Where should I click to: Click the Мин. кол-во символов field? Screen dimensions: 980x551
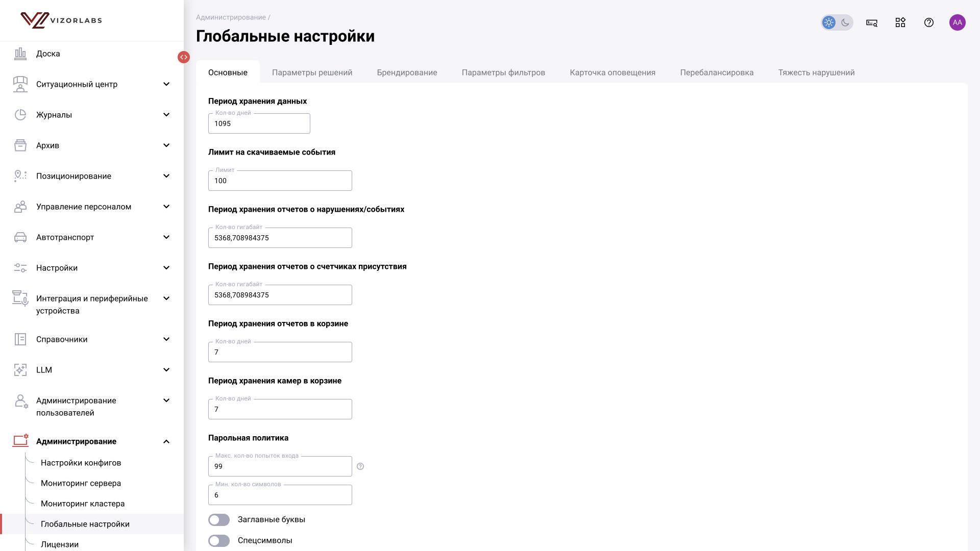click(x=280, y=495)
